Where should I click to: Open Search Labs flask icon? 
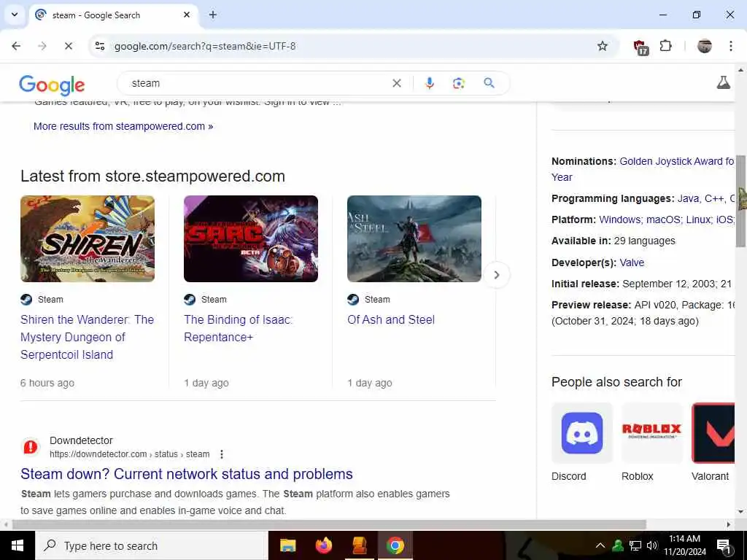[723, 83]
